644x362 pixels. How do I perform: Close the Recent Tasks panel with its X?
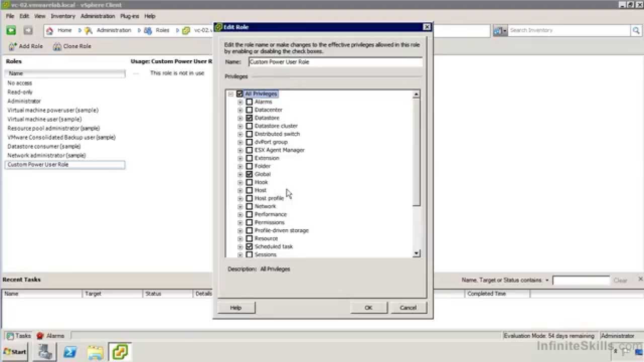tap(640, 279)
